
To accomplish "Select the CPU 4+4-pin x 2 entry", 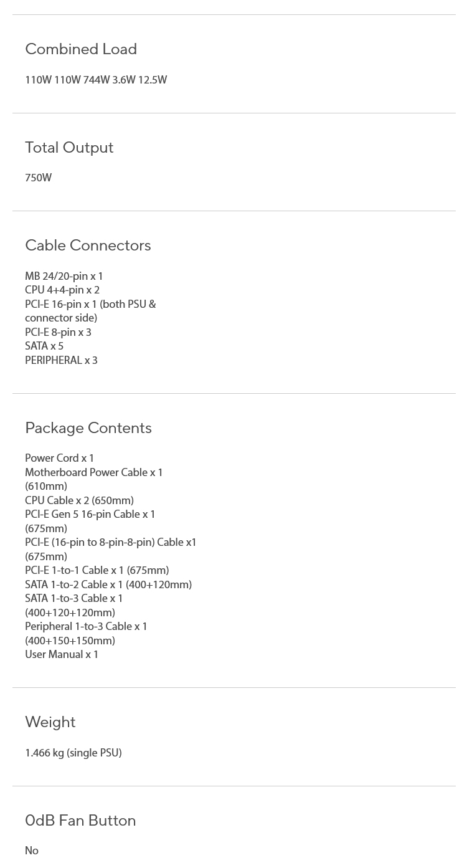I will coord(62,290).
